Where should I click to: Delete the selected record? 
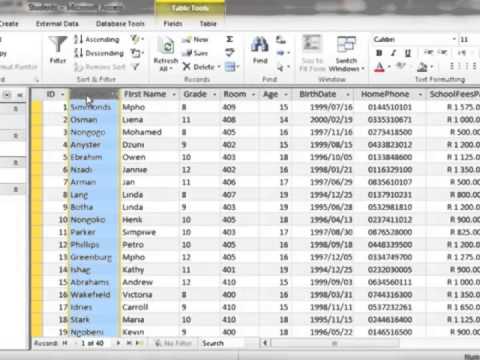pyautogui.click(x=202, y=67)
